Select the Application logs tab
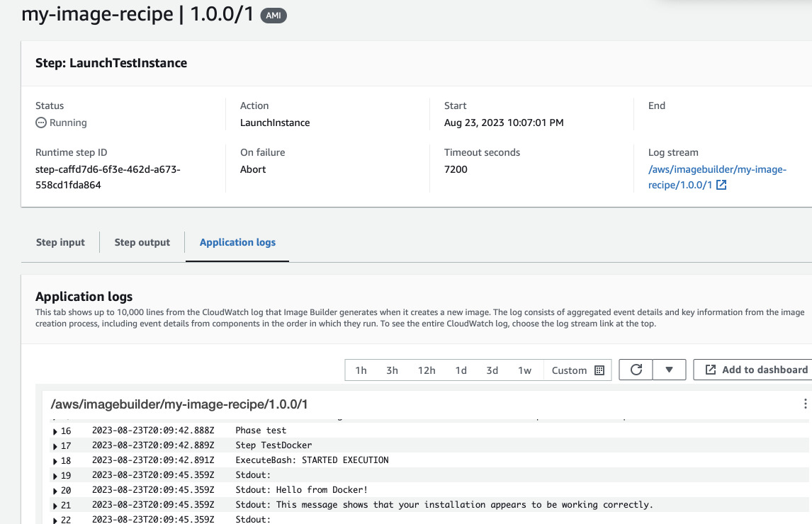This screenshot has height=524, width=812. pyautogui.click(x=237, y=242)
